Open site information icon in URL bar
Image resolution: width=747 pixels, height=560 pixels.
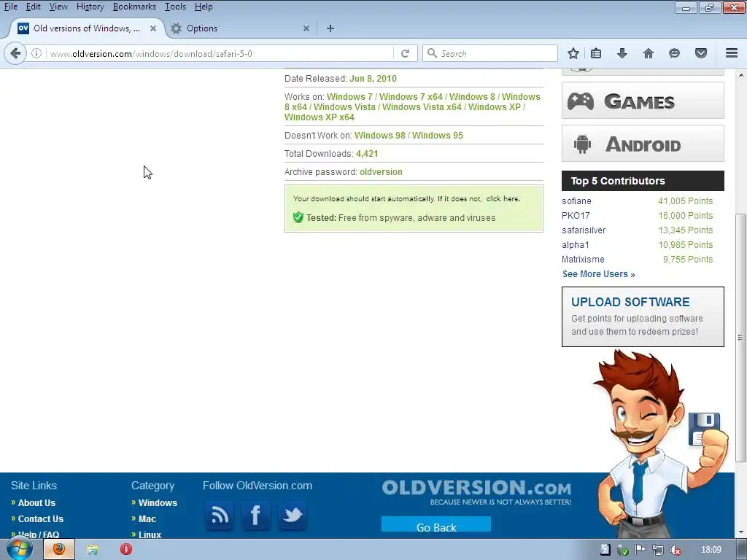click(x=36, y=53)
